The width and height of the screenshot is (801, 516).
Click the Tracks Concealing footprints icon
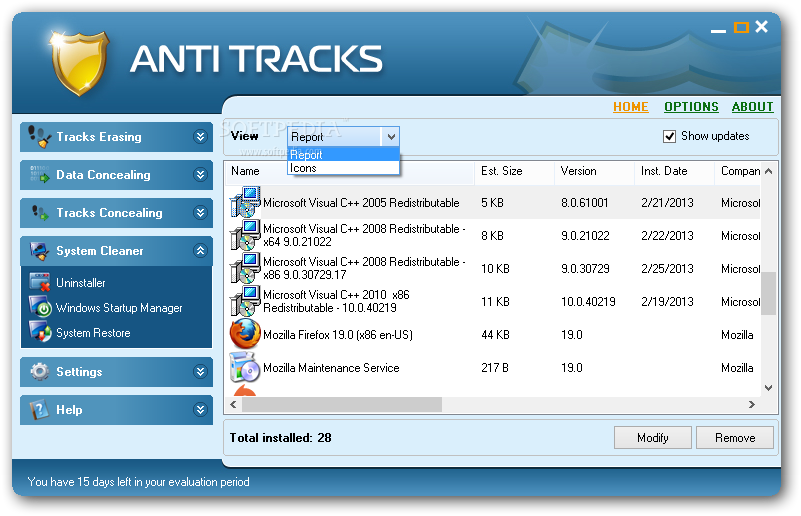[39, 213]
